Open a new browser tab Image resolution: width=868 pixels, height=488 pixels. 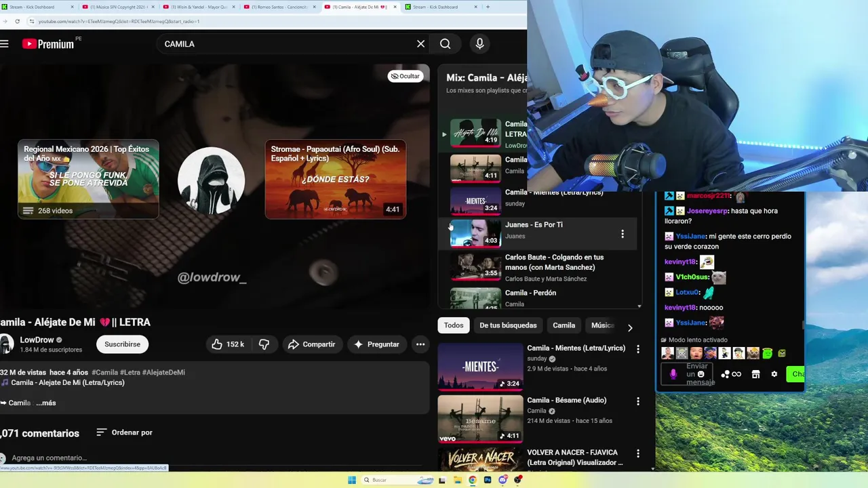(x=488, y=7)
